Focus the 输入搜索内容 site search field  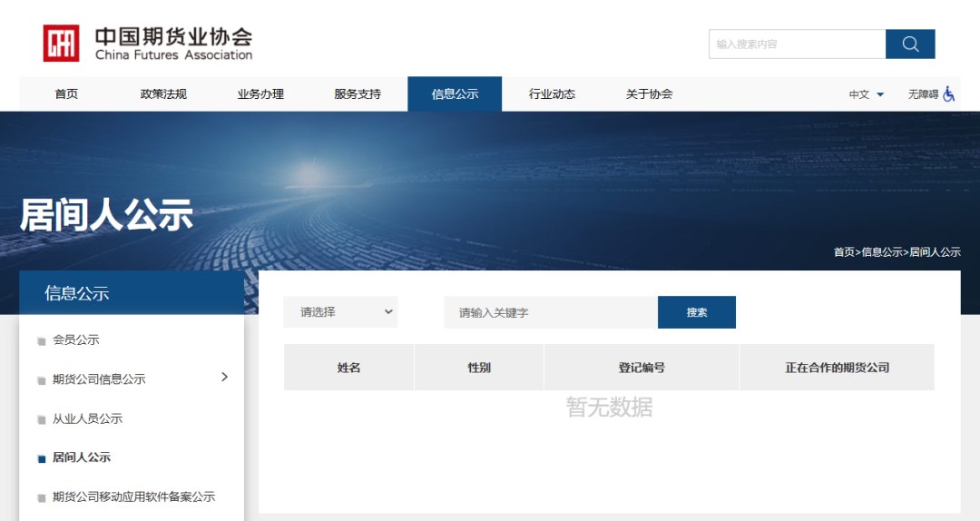[x=797, y=44]
